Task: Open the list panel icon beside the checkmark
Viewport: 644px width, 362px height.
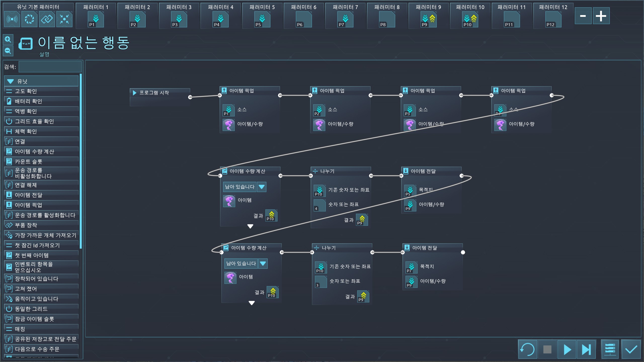Action: click(x=610, y=349)
